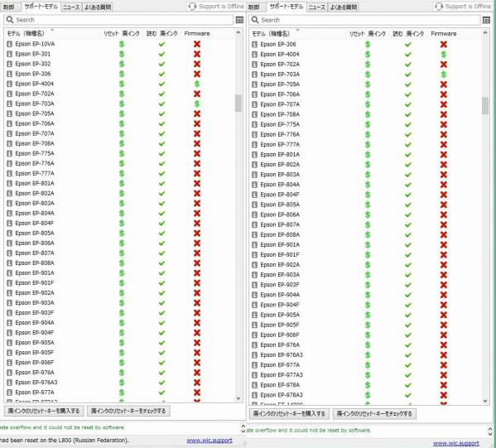Viewport: 496px width, 448px height.
Task: Click printer icon next to Epson EP-976A3 left
Action: coord(9,383)
